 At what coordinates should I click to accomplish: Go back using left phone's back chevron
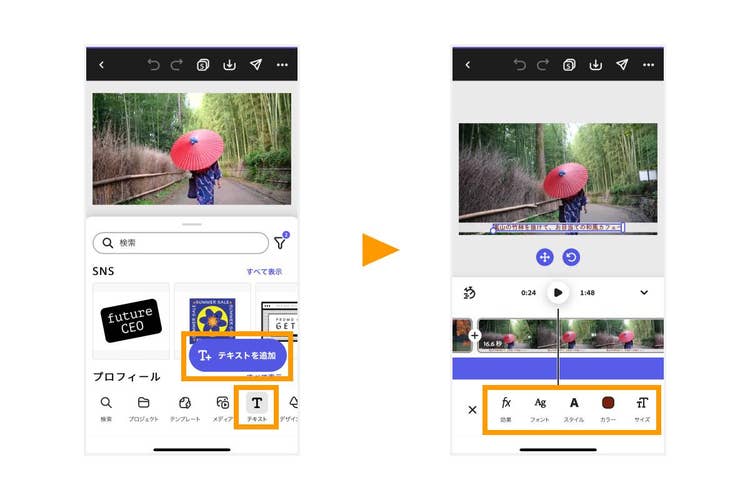click(x=101, y=65)
